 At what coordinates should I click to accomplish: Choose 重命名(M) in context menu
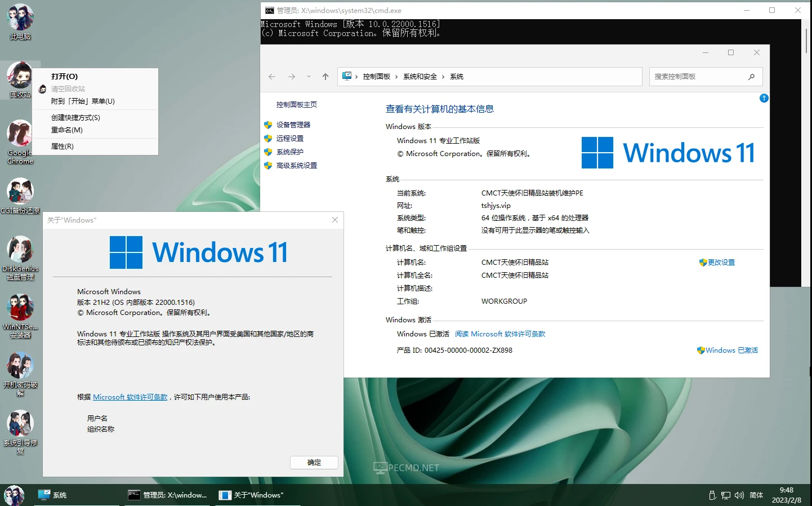[95, 130]
